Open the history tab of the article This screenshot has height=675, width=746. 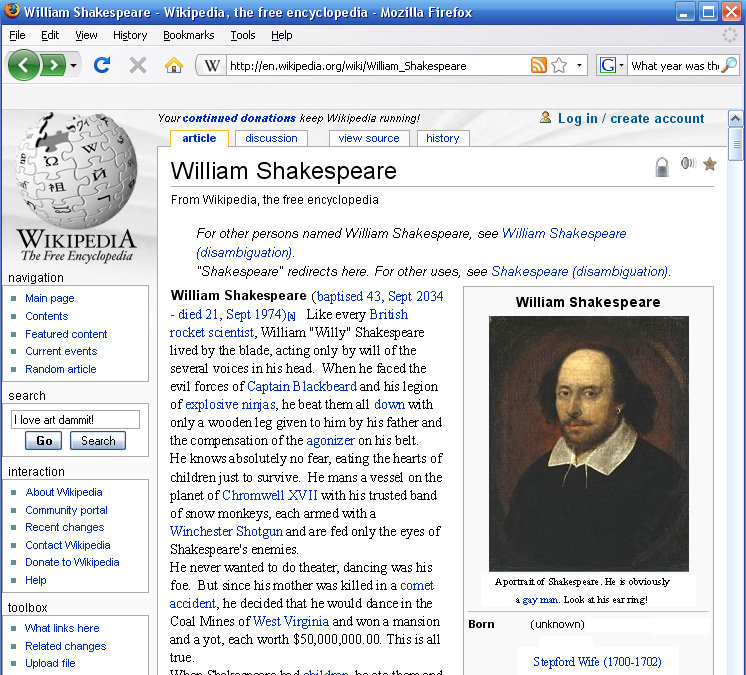coord(442,138)
